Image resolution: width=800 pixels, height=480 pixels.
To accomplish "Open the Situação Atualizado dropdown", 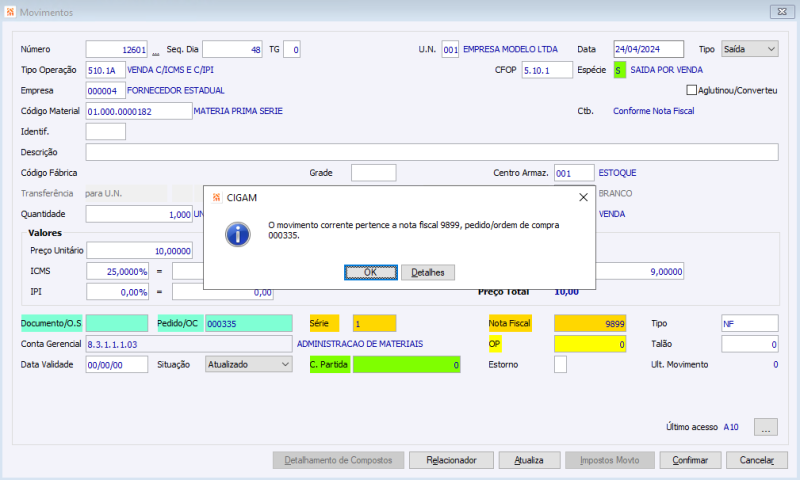I will pos(248,364).
